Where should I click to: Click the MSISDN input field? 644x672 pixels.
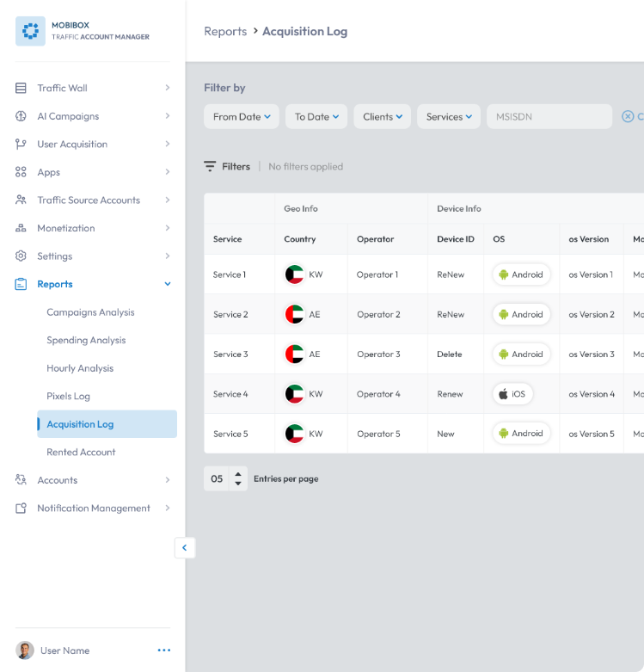[549, 116]
